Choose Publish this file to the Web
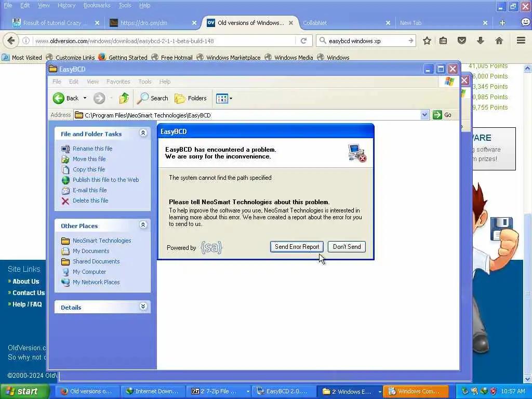The width and height of the screenshot is (532, 399). pos(105,180)
